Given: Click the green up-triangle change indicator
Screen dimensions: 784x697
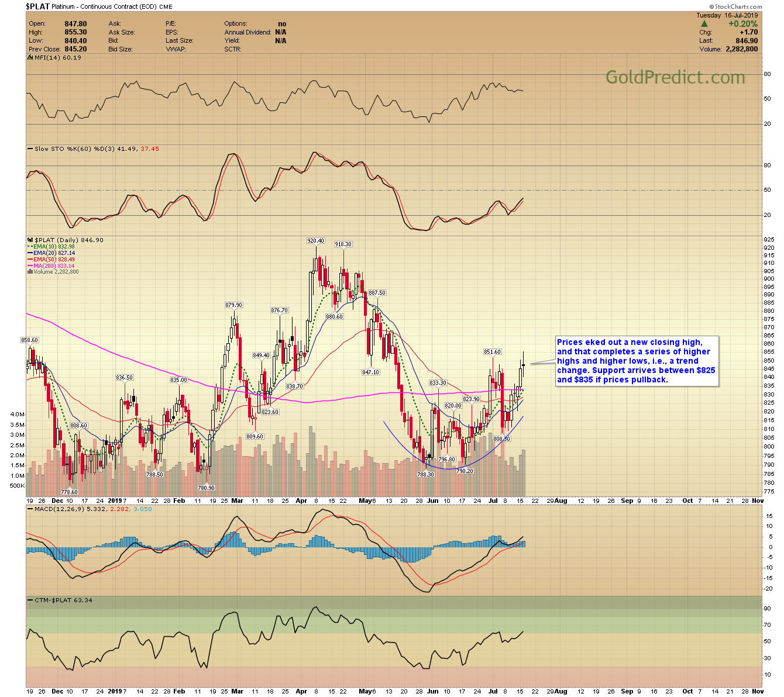Looking at the screenshot, I should pyautogui.click(x=704, y=25).
